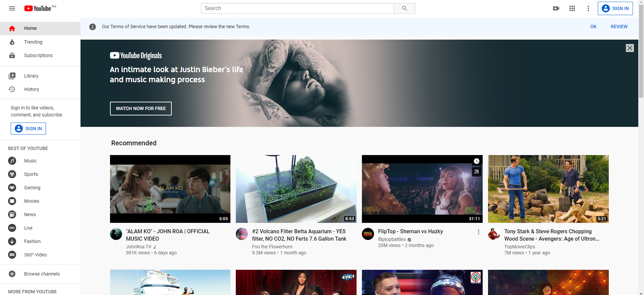Open #2 Volcano Filter Betta Aquarium title

299,235
